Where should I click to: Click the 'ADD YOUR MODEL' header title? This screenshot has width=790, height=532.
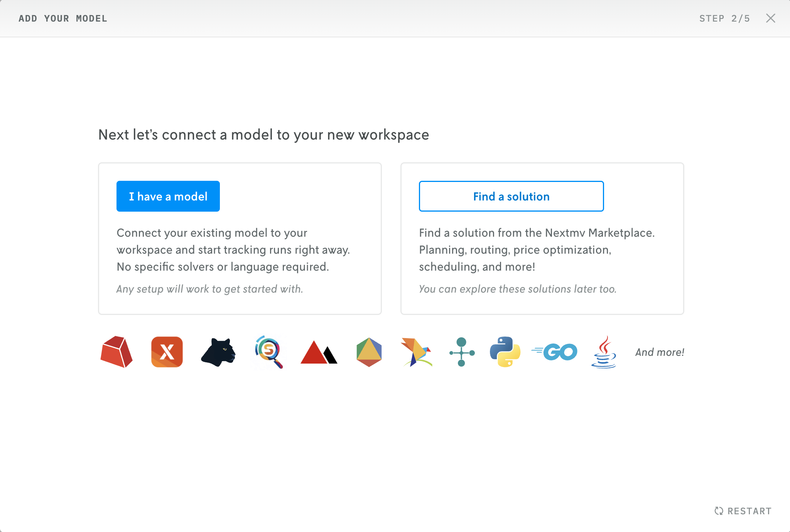(63, 18)
